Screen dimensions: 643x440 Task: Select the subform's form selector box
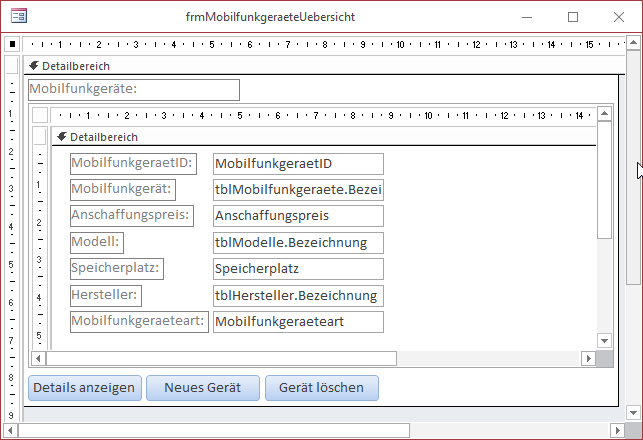coord(40,115)
